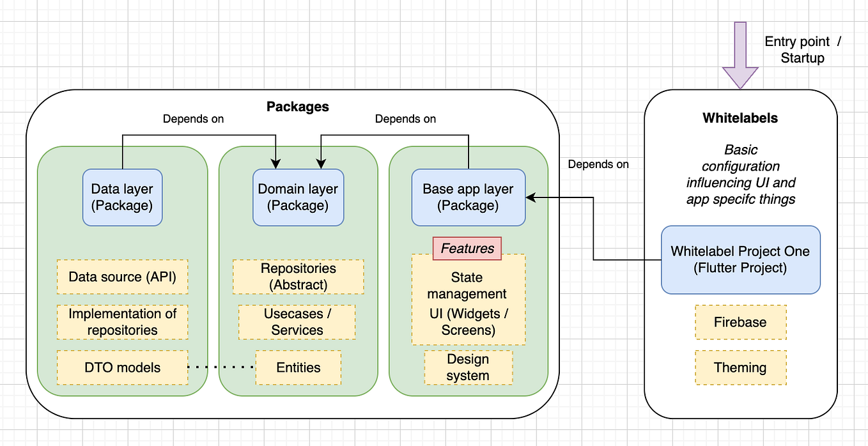This screenshot has width=868, height=446.
Task: Select the Theming element
Action: 740,367
